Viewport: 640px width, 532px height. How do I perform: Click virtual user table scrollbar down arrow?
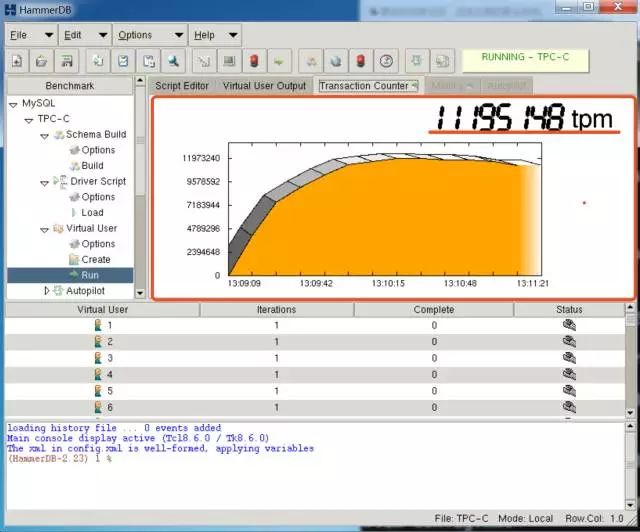tap(630, 413)
